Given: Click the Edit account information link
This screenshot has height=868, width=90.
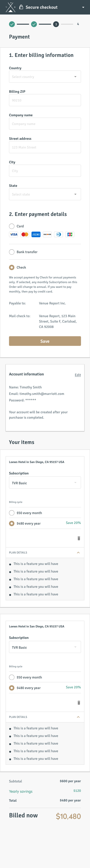Looking at the screenshot, I should [x=78, y=375].
